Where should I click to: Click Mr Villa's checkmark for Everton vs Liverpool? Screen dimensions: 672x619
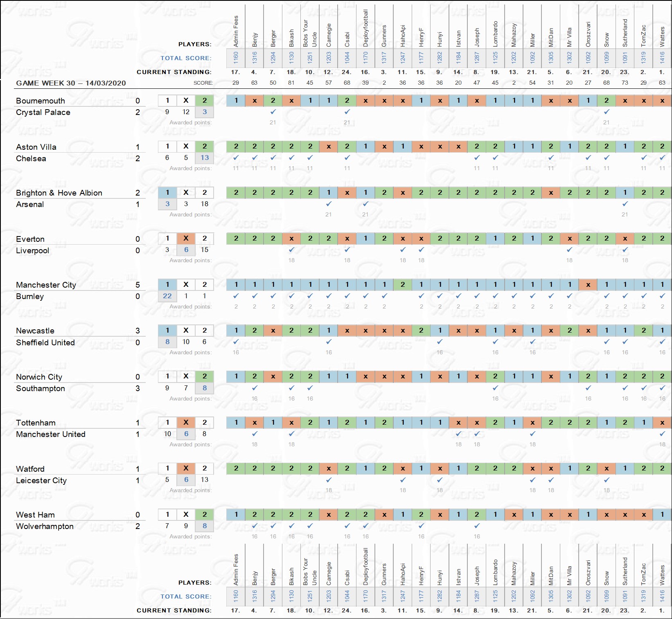pyautogui.click(x=569, y=250)
